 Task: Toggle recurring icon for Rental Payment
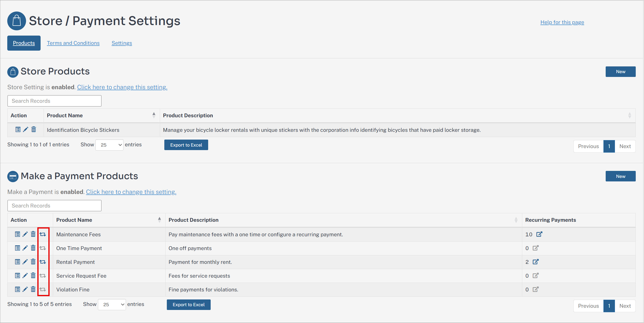point(43,262)
